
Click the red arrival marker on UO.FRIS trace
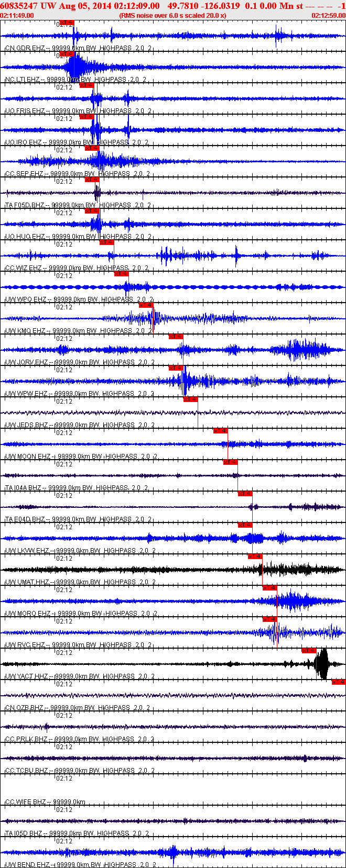click(x=87, y=85)
